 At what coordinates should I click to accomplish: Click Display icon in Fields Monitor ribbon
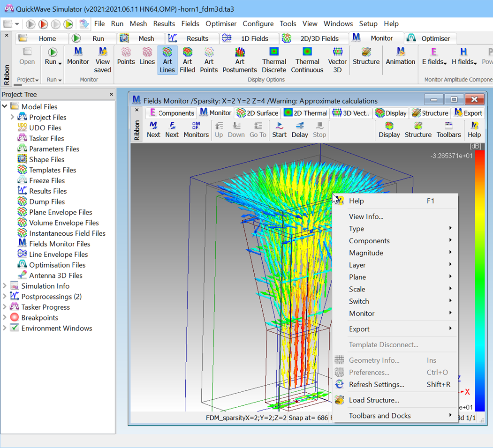tap(389, 130)
